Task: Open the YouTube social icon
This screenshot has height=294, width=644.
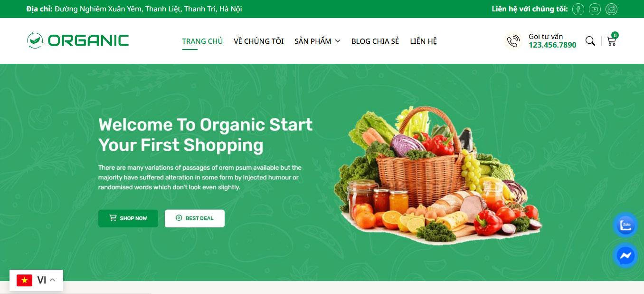Action: click(595, 9)
